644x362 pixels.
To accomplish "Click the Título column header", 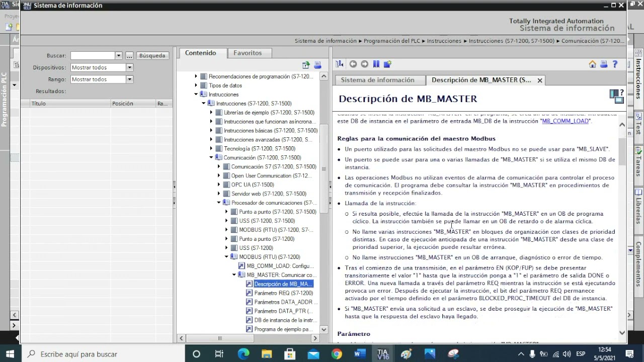I will (70, 104).
